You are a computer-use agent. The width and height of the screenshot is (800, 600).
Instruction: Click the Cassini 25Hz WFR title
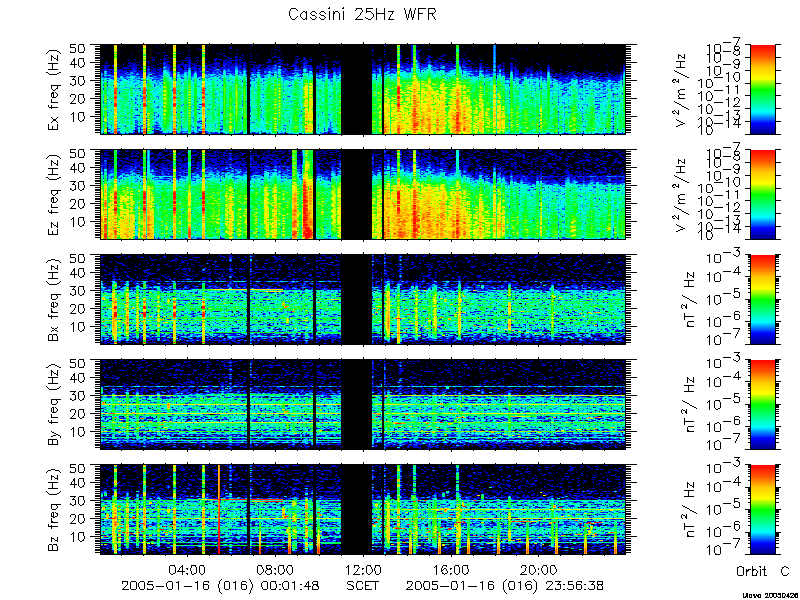362,14
